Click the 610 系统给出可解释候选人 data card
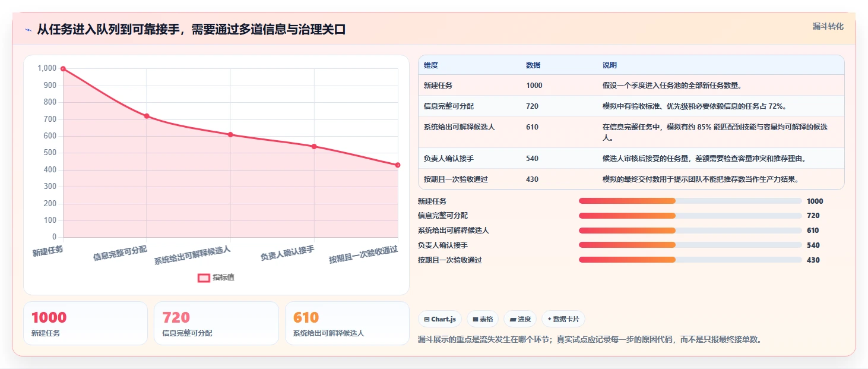The image size is (868, 369). [x=347, y=323]
